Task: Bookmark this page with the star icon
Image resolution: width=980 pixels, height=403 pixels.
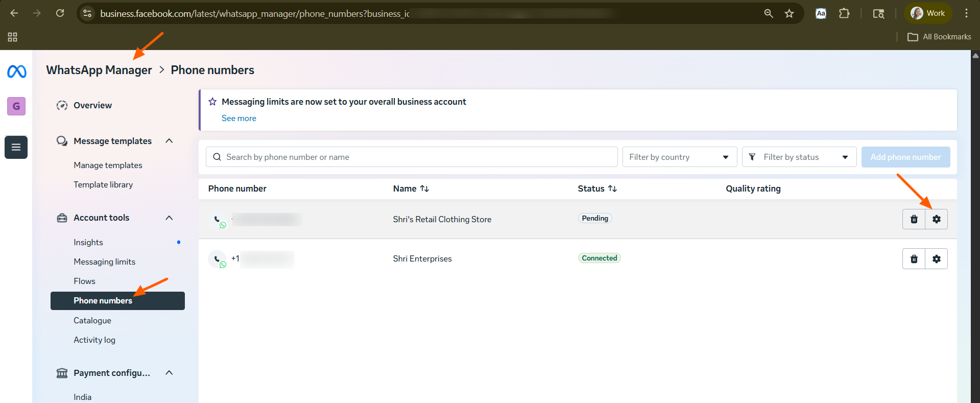Action: [790, 13]
